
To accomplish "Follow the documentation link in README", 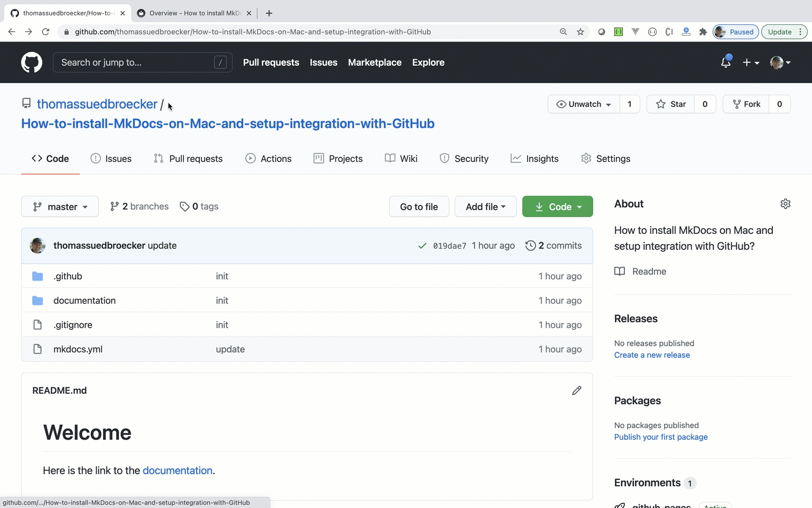I will point(178,470).
